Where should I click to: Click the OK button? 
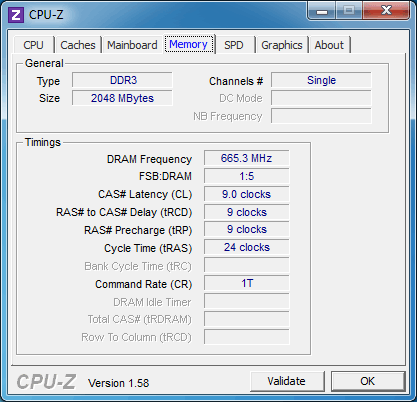368,381
